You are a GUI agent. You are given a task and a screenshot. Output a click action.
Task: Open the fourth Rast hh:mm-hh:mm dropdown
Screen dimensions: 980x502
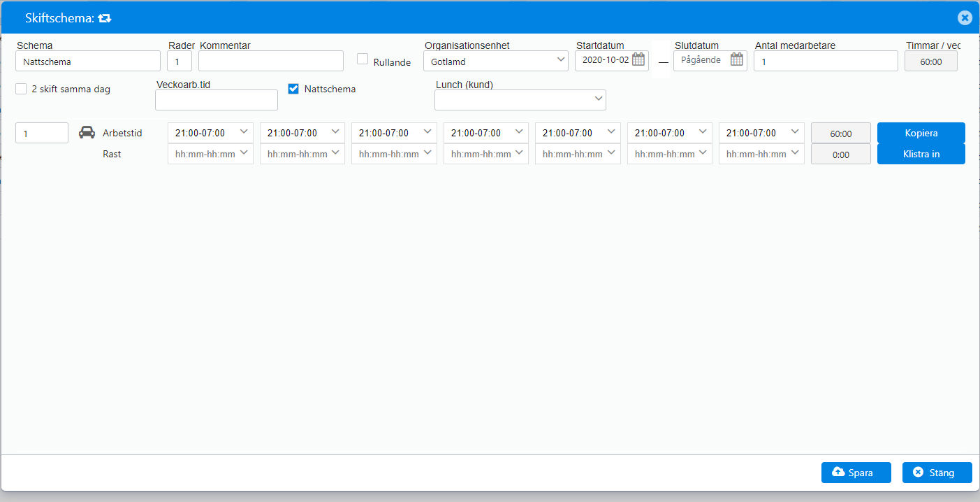(x=486, y=154)
